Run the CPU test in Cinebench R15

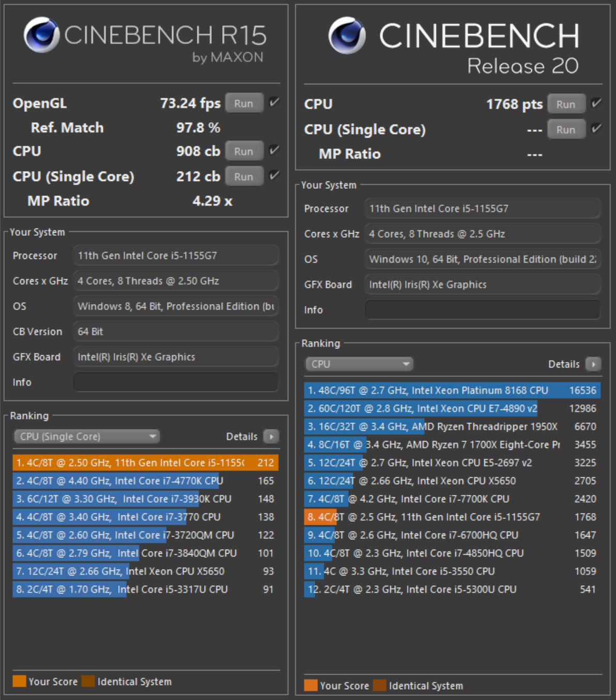click(x=244, y=151)
